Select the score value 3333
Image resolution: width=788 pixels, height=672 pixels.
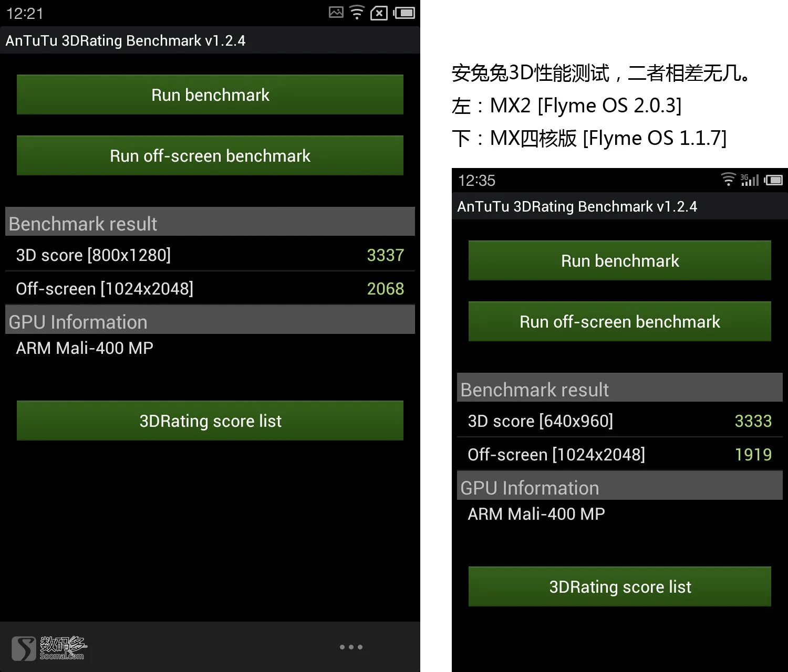coord(753,421)
